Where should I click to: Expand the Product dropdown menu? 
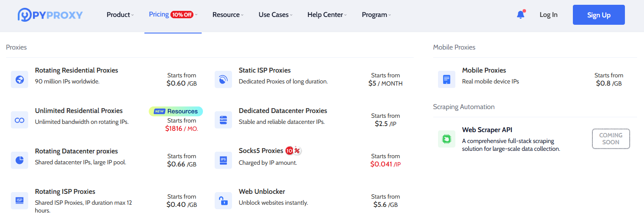click(x=120, y=15)
